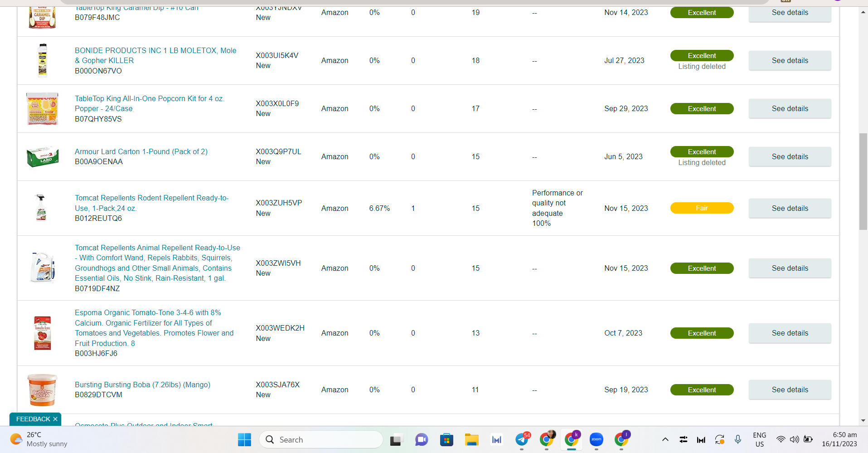
Task: See details for the Popcorn Kit row
Action: (x=790, y=108)
